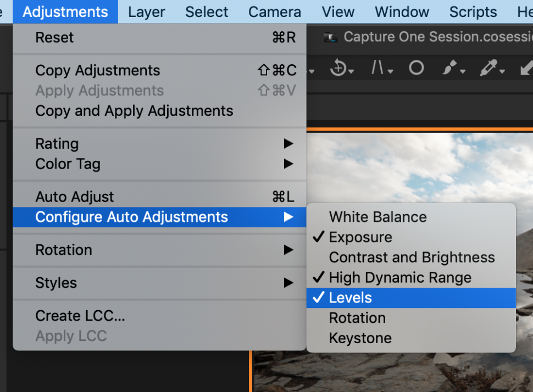Select the Draw Mask brush tool
The image size is (533, 392).
(449, 68)
